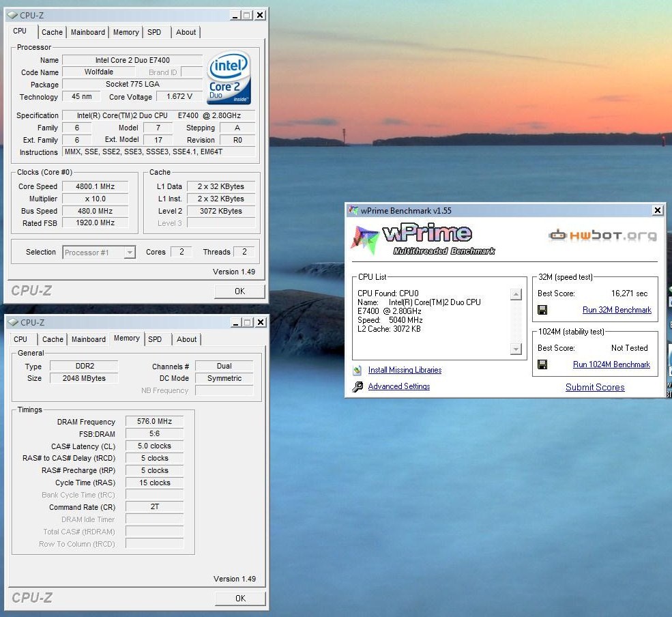Image resolution: width=672 pixels, height=617 pixels.
Task: Click the Channels # value Dual
Action: [x=224, y=366]
